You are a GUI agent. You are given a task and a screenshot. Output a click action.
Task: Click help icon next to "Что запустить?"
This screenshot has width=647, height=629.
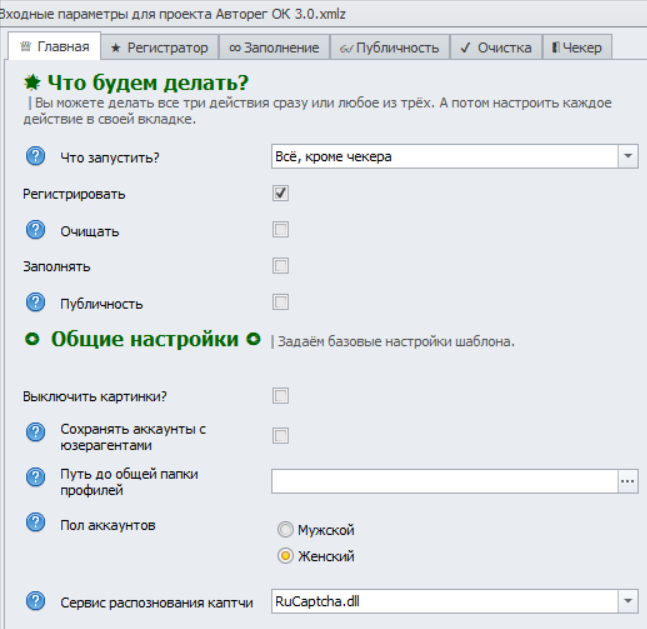pyautogui.click(x=36, y=156)
